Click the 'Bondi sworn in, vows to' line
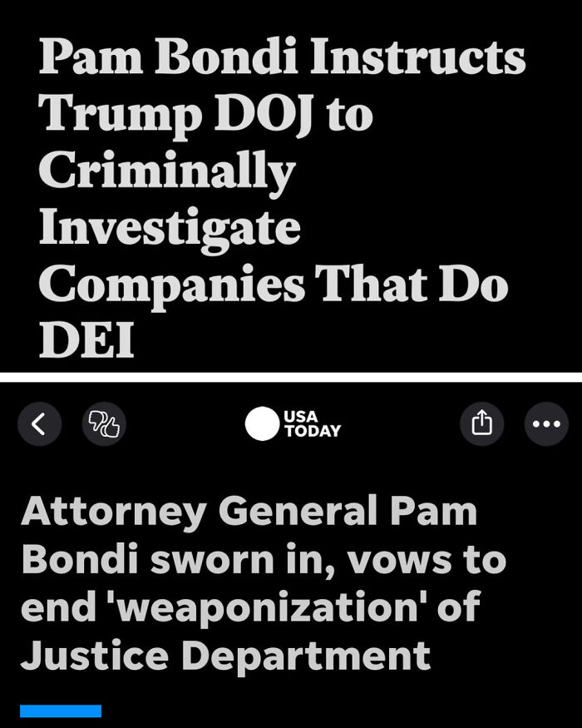582x728 pixels. (264, 560)
